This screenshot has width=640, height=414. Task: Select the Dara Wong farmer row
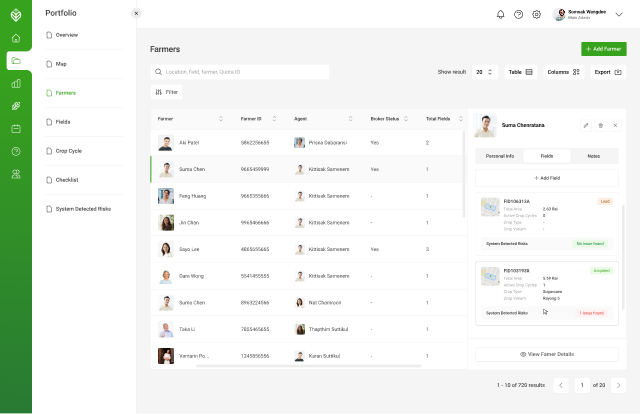tap(309, 276)
